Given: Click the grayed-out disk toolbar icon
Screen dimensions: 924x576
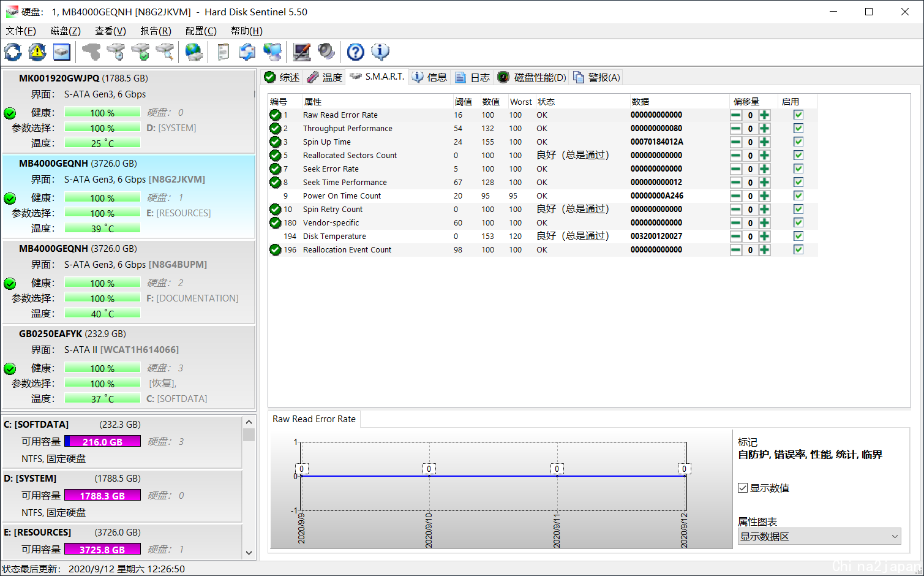Looking at the screenshot, I should (91, 52).
